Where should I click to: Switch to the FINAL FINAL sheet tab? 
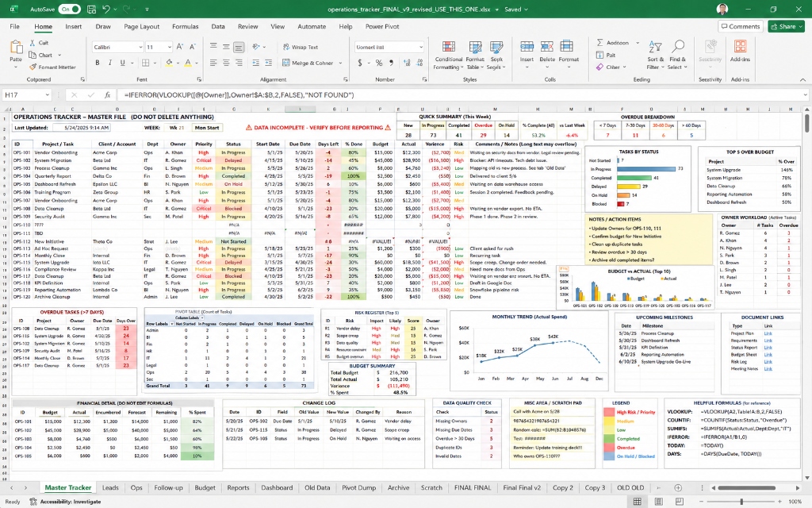click(x=473, y=488)
